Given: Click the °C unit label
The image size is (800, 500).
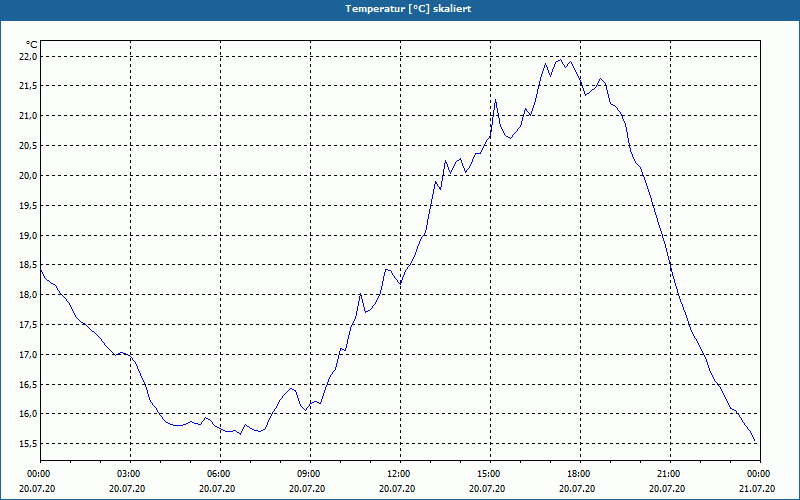Looking at the screenshot, I should 31,45.
